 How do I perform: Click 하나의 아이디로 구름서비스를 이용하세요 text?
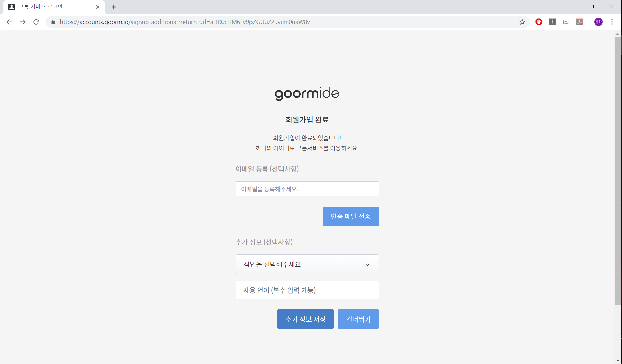(x=307, y=148)
